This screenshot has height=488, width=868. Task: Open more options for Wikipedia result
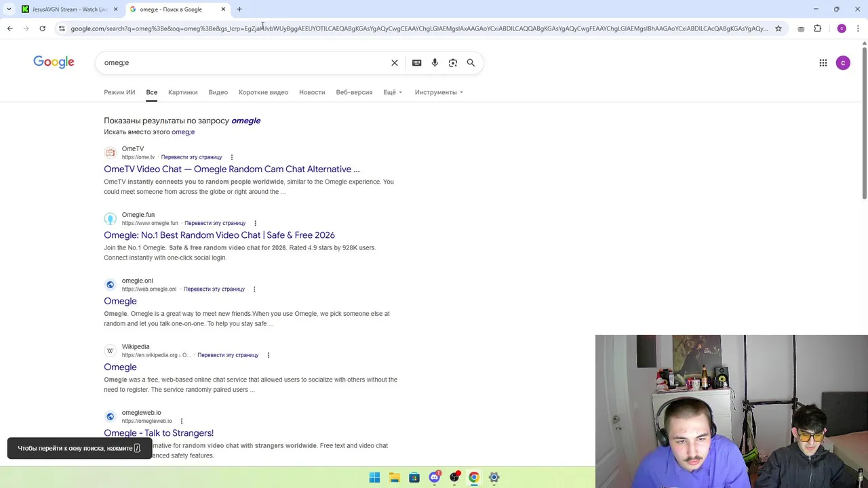pos(268,355)
